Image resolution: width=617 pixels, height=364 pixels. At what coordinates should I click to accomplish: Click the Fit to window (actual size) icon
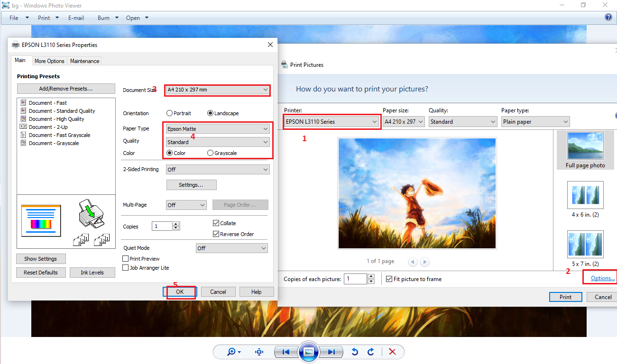(x=259, y=352)
